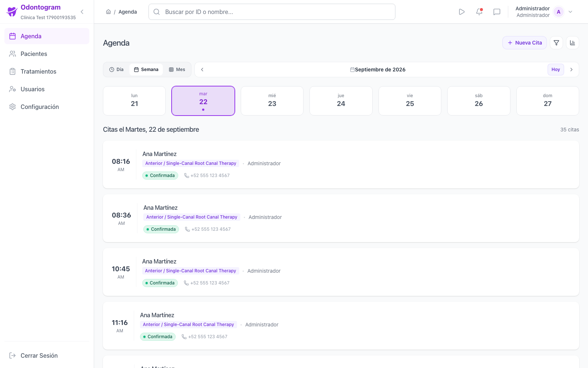Click the play tutorial icon
588x368 pixels.
(x=462, y=12)
